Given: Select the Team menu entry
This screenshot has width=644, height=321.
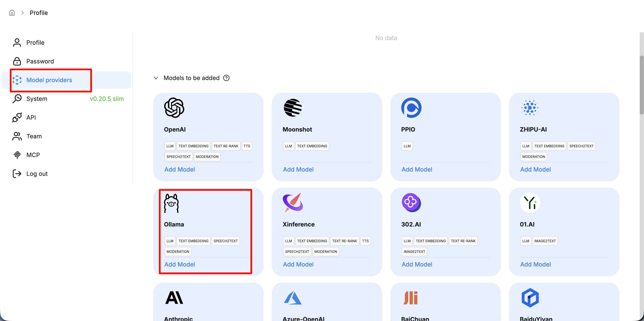Looking at the screenshot, I should [x=34, y=136].
